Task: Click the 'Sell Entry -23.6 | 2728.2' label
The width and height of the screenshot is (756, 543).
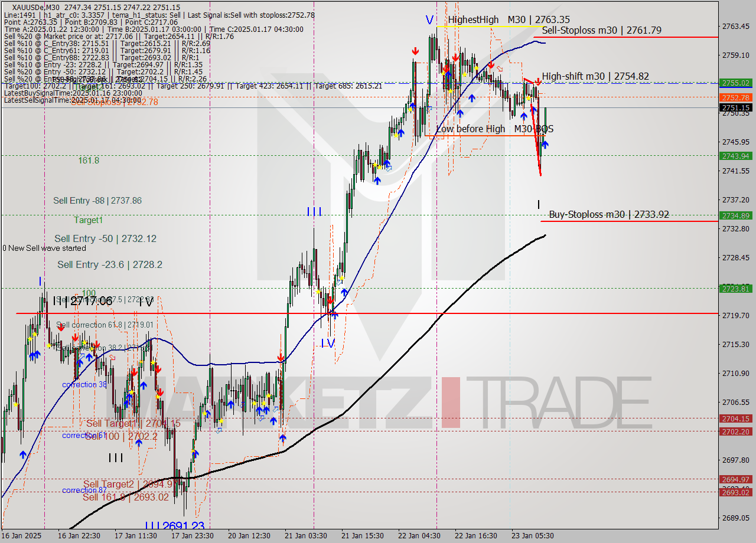Action: coord(109,264)
